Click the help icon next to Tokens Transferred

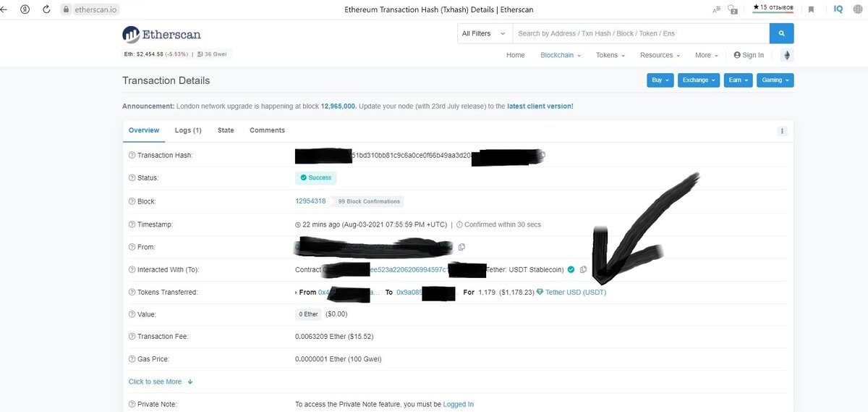pyautogui.click(x=132, y=292)
